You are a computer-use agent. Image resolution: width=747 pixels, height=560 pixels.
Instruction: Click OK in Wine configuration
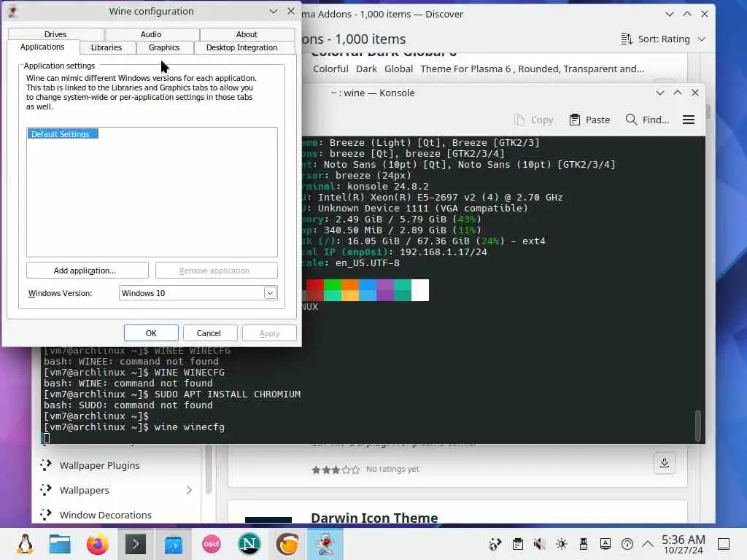151,333
